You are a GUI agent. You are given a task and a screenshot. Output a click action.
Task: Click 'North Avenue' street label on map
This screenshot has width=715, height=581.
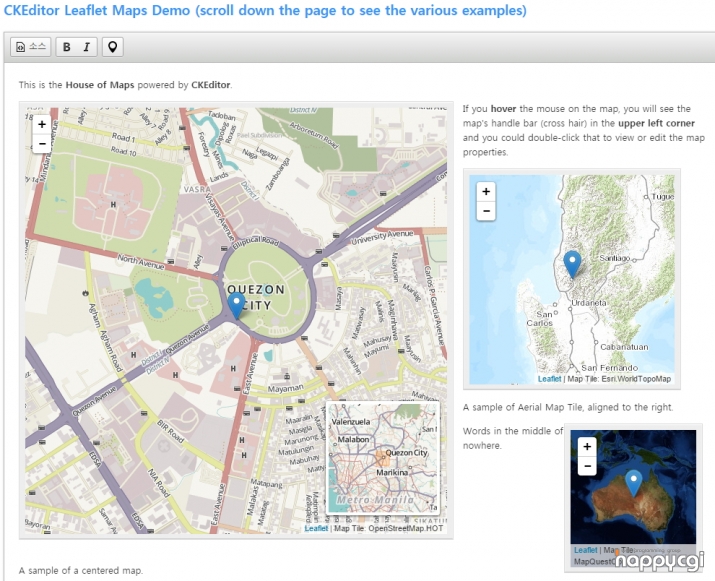(x=140, y=262)
